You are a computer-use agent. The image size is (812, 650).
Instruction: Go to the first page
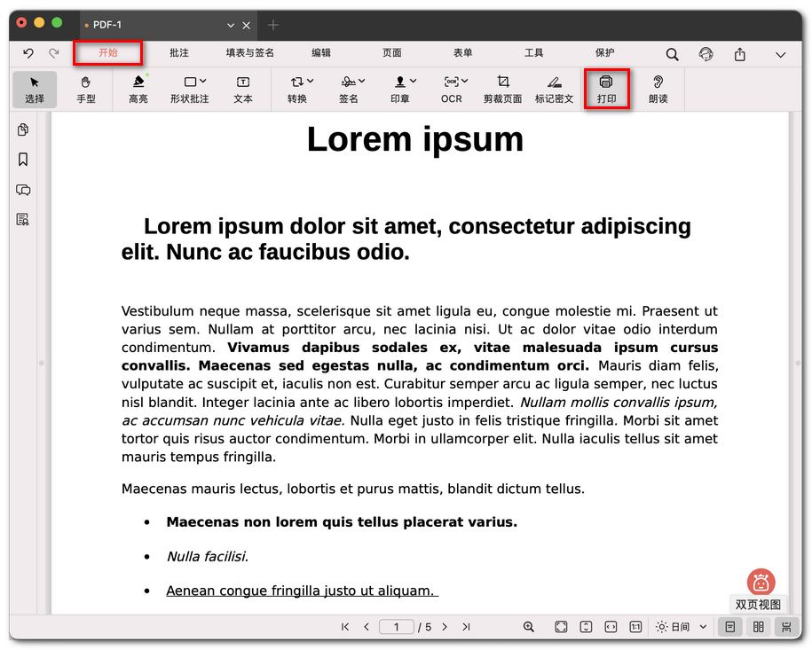[x=345, y=627]
